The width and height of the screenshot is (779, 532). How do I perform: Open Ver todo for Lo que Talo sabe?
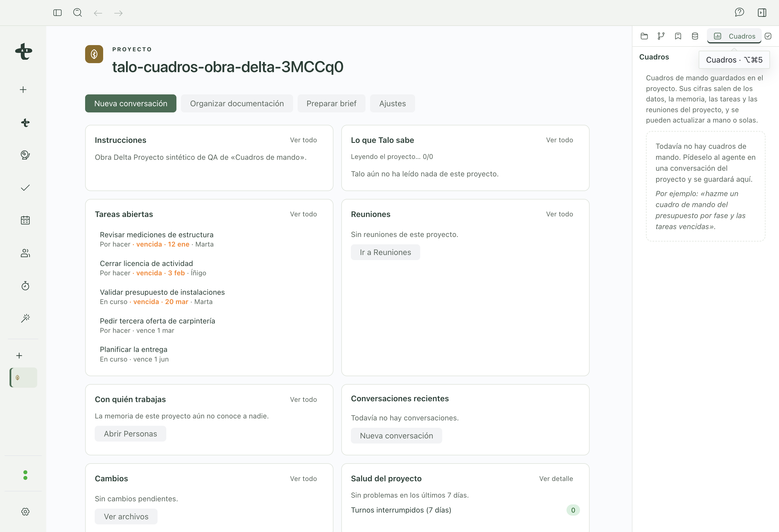559,140
